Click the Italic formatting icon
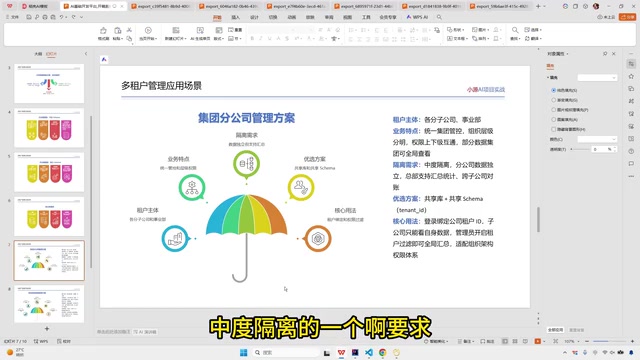640x360 pixels. (261, 38)
